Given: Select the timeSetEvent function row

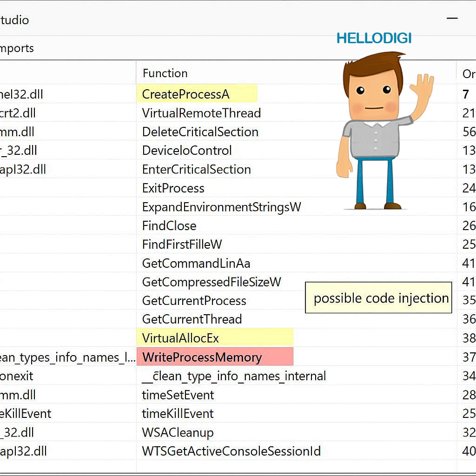Looking at the screenshot, I should (178, 395).
